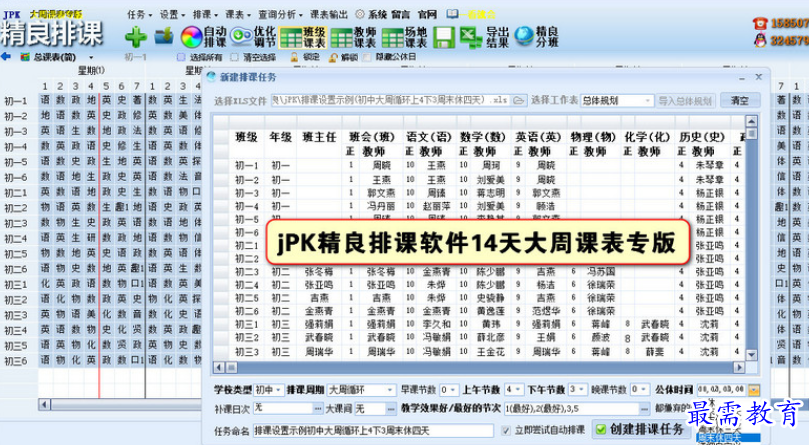Click the 导入总体规划 button
Image resolution: width=809 pixels, height=445 pixels.
point(685,101)
